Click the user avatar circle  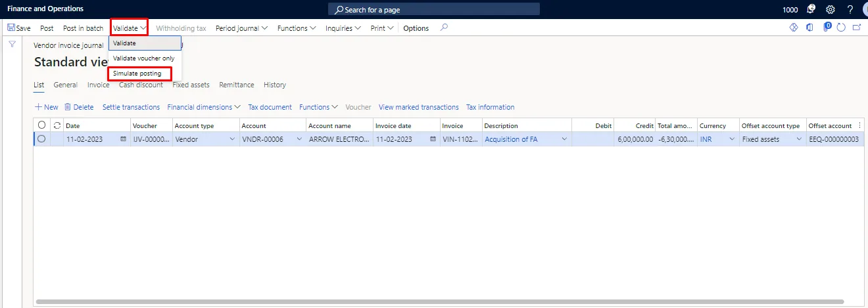coord(865,10)
